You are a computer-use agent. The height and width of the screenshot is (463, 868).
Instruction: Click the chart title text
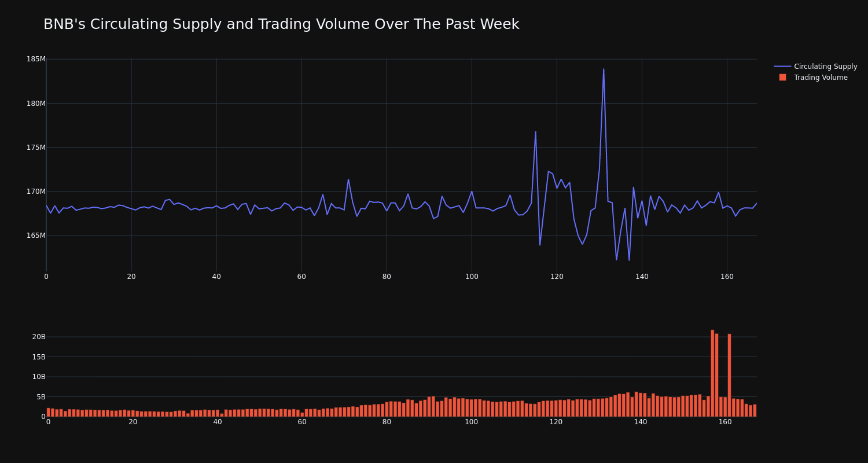(x=281, y=24)
